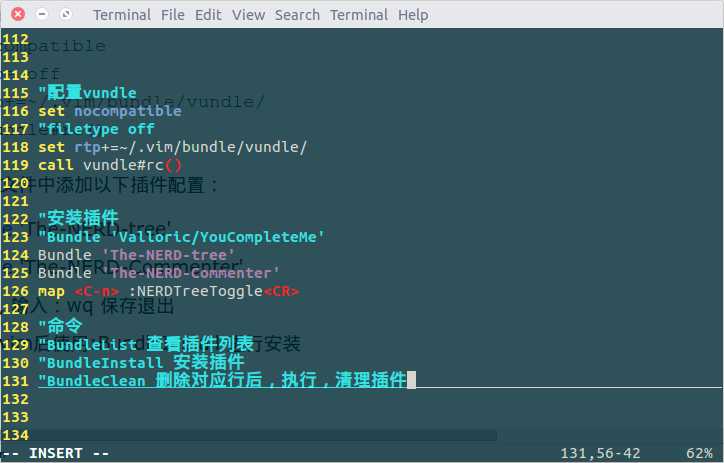The height and width of the screenshot is (463, 724).
Task: Click the '"安装插件' comment on line 122
Action: (78, 218)
